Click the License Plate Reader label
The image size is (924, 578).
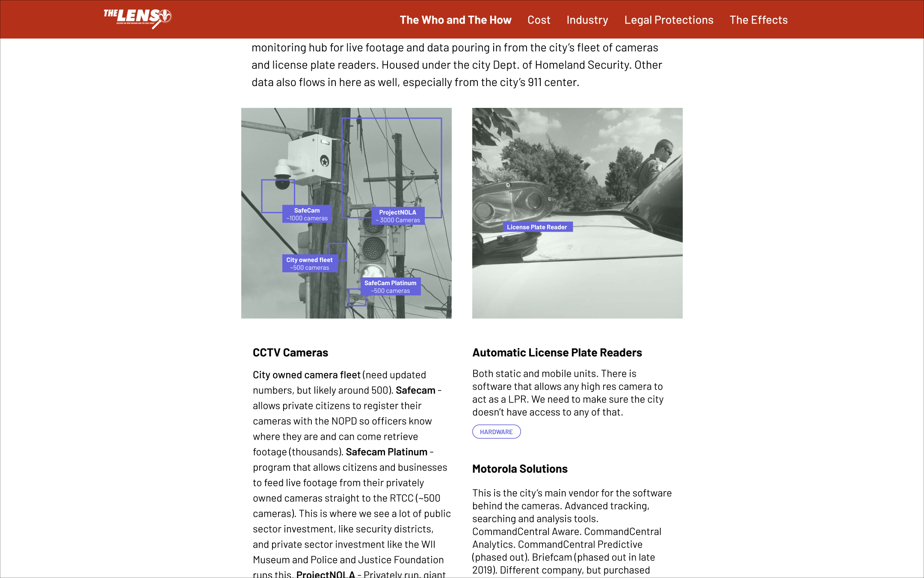coord(537,227)
